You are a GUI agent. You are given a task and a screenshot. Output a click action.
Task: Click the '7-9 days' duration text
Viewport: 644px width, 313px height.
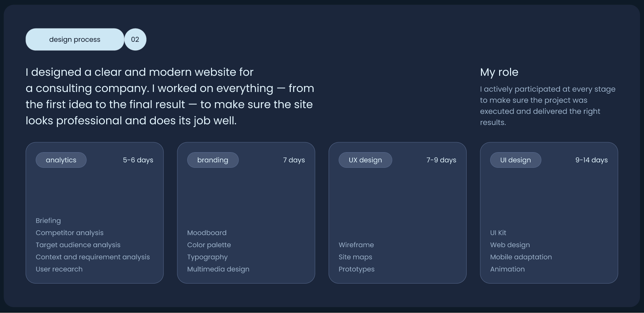tap(441, 160)
